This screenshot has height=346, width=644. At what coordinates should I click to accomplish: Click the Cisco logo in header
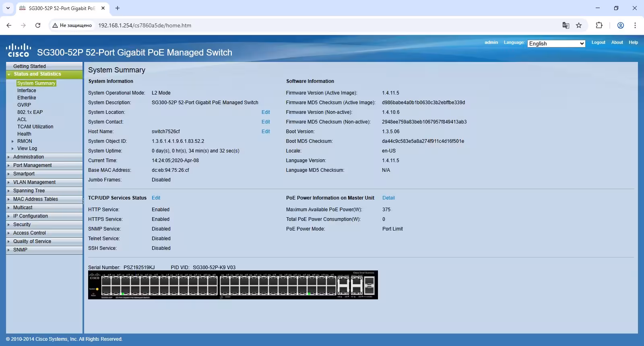[19, 50]
